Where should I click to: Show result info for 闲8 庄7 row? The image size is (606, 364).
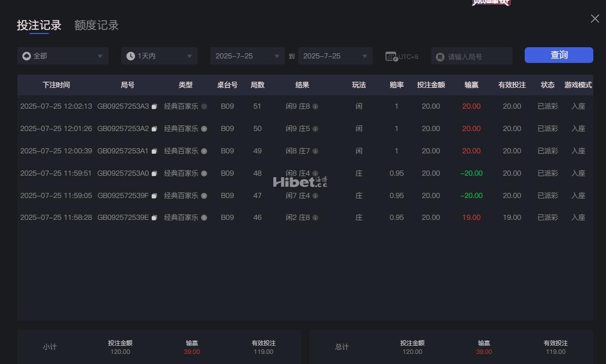(315, 151)
